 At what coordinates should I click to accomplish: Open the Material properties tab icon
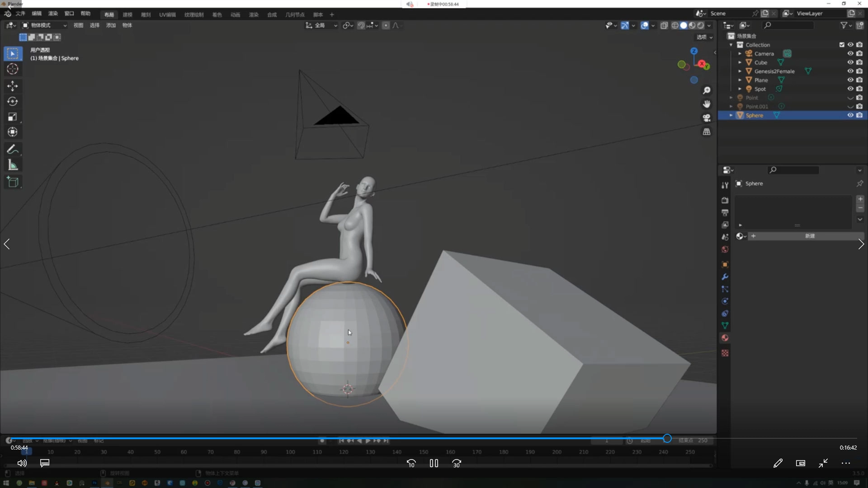[725, 338]
